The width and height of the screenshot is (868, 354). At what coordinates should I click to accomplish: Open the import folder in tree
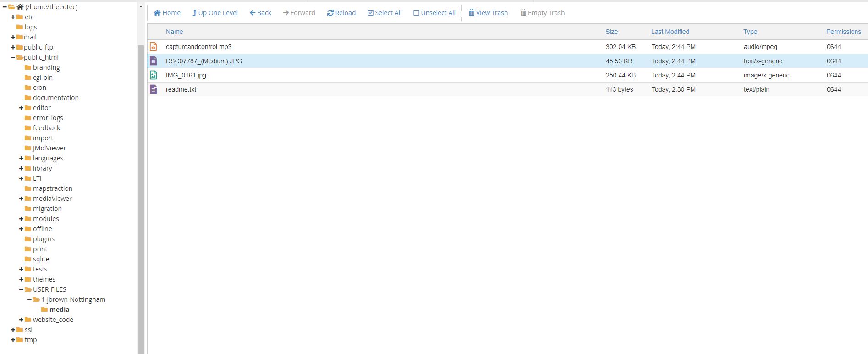pos(43,138)
